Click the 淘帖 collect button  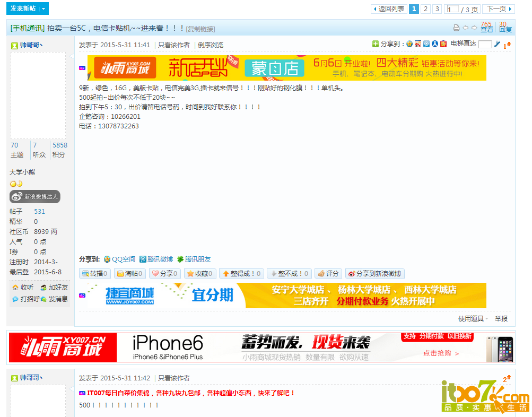point(129,273)
